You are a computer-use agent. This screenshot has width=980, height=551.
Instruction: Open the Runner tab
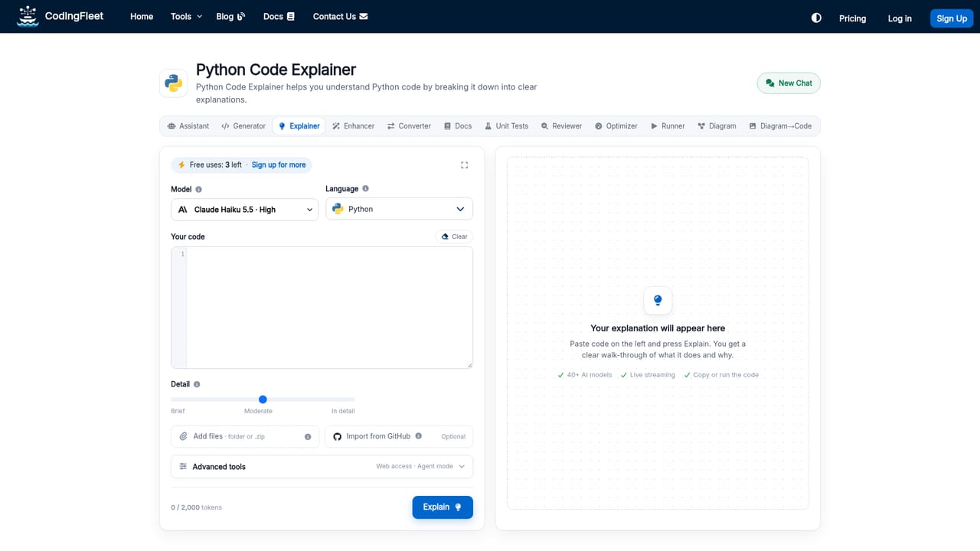(668, 126)
